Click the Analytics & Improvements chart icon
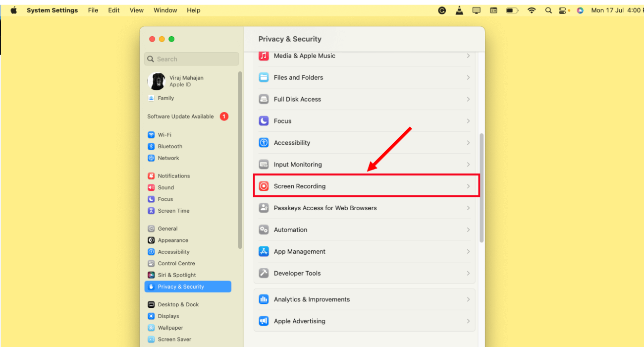The width and height of the screenshot is (644, 347). point(264,299)
